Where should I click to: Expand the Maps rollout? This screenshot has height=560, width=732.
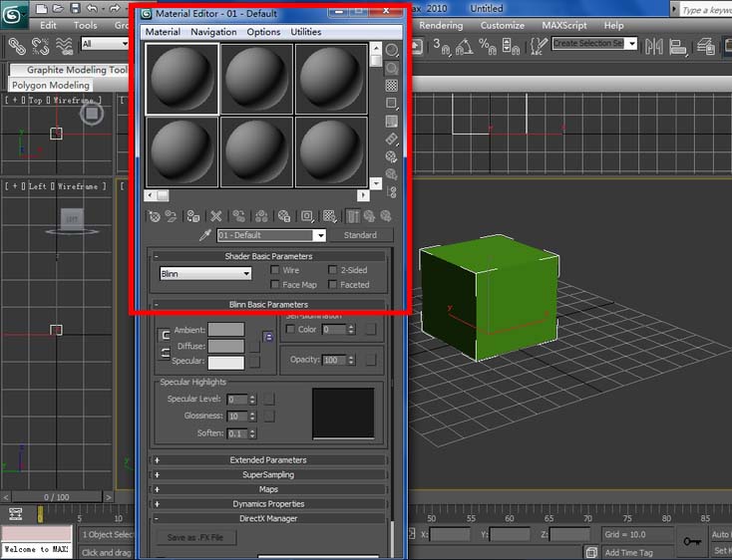click(268, 489)
